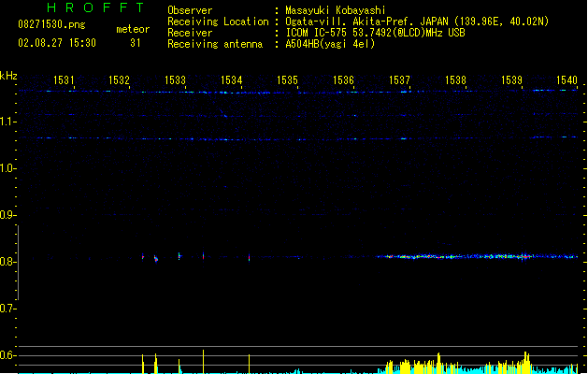Click the meteor count 31

coord(136,43)
